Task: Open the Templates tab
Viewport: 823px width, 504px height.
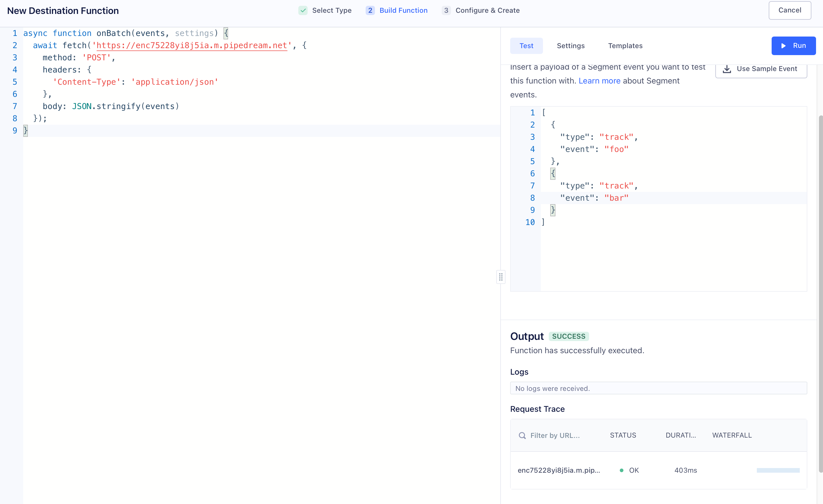Action: pos(625,46)
